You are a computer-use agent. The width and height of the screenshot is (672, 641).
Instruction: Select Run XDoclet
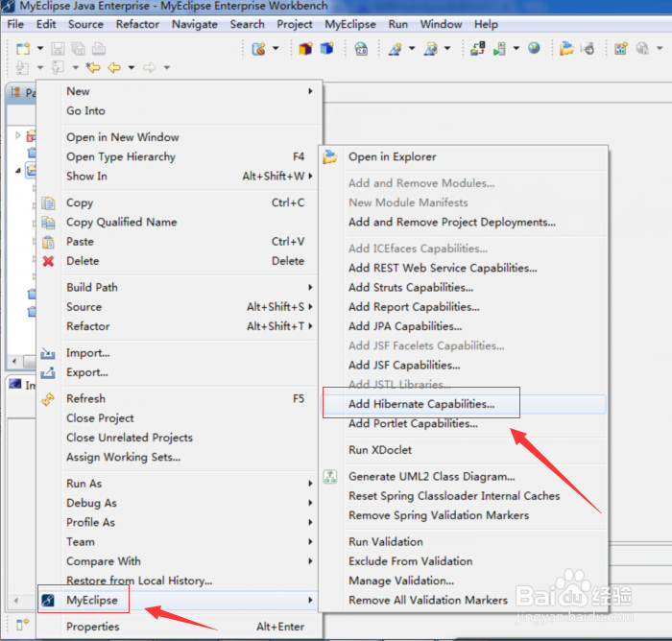click(x=464, y=450)
